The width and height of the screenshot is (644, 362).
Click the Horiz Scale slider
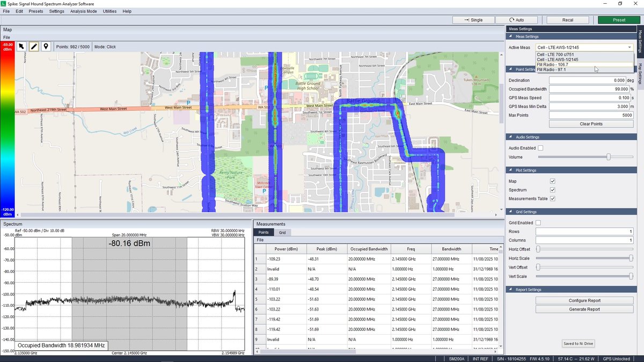tap(584, 258)
